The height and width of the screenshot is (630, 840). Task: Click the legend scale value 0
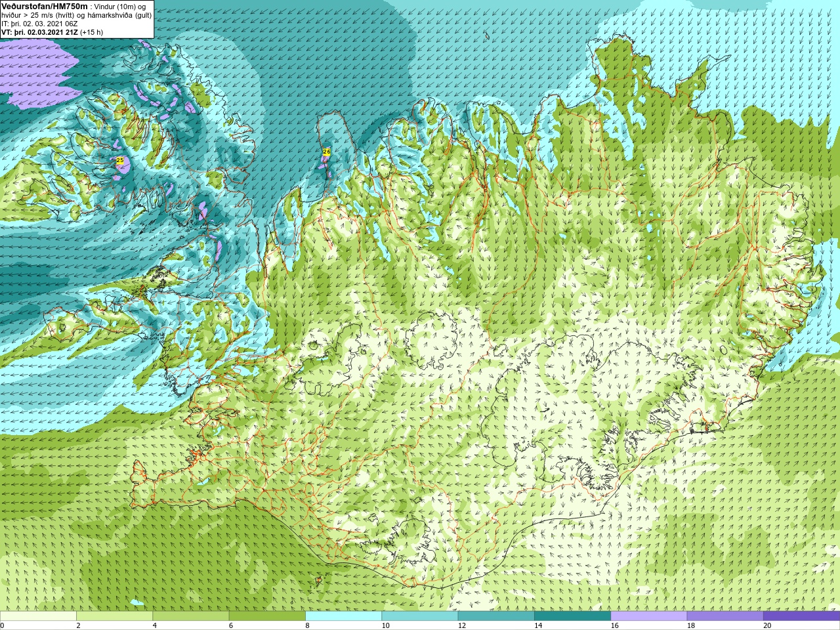[x=3, y=625]
